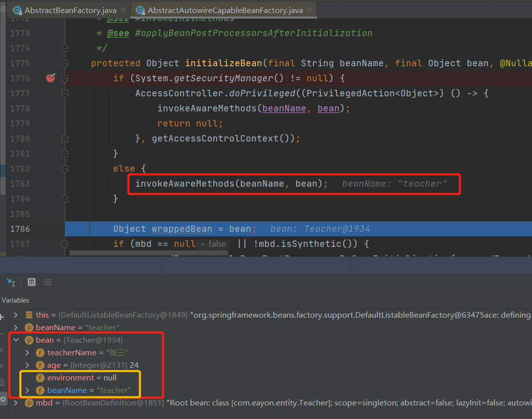Collapse the doPrivileged lambda fold at line 1777
Image resolution: width=532 pixels, height=419 pixels.
65,93
